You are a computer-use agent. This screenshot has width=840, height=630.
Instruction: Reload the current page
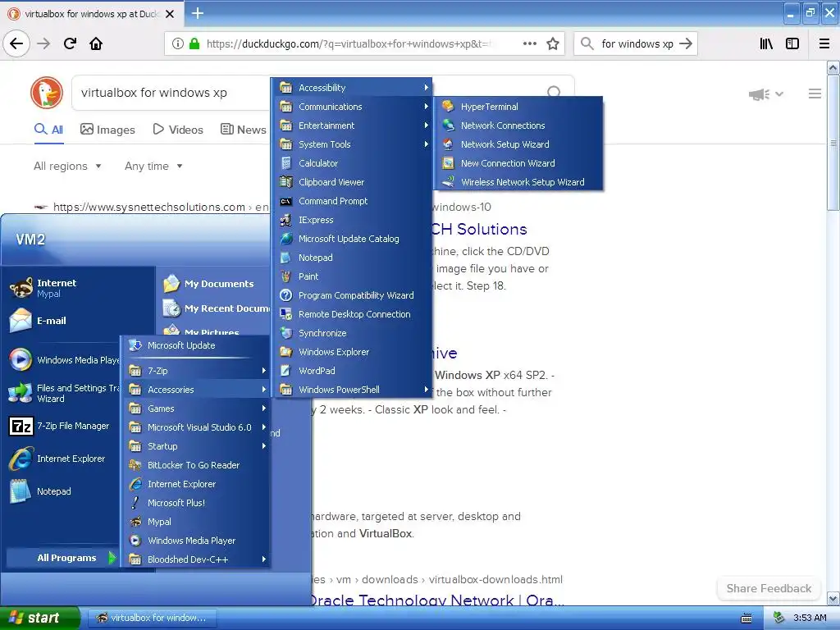pos(71,43)
